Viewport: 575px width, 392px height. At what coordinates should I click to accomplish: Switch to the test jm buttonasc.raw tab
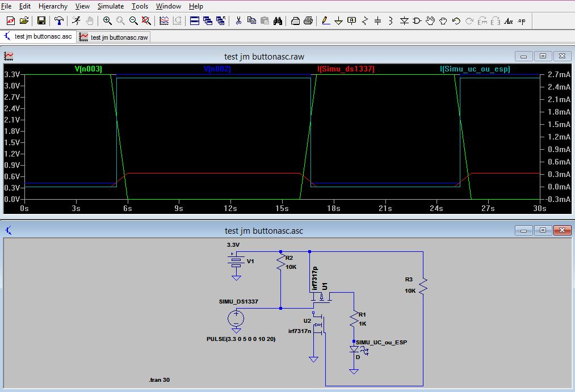pyautogui.click(x=114, y=37)
